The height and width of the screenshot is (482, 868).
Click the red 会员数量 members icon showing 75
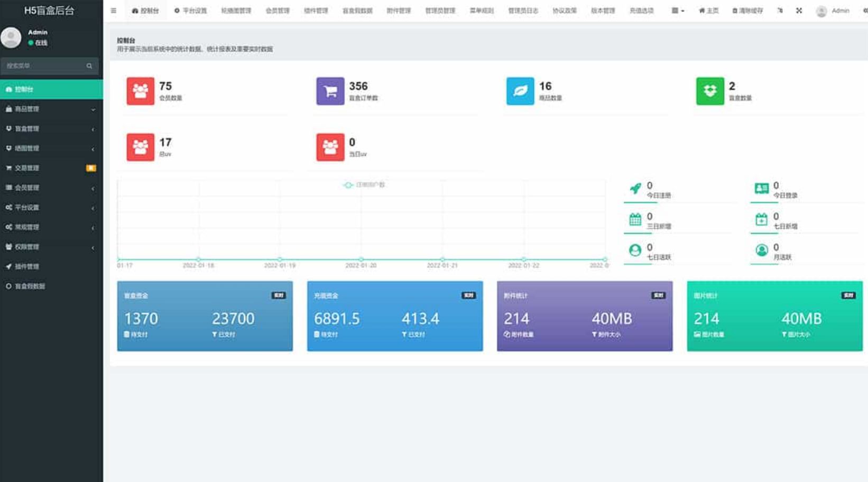pos(140,91)
